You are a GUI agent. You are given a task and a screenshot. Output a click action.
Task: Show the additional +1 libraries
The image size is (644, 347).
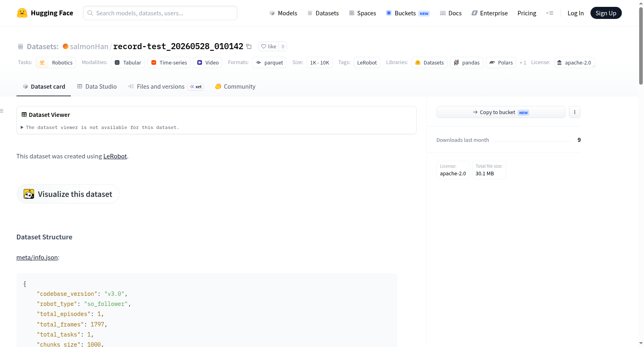pos(523,62)
